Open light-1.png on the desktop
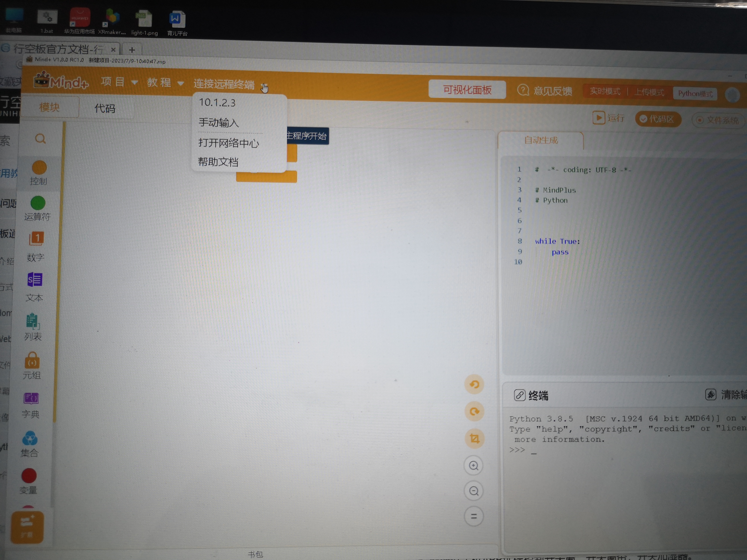Image resolution: width=747 pixels, height=560 pixels. click(x=144, y=23)
